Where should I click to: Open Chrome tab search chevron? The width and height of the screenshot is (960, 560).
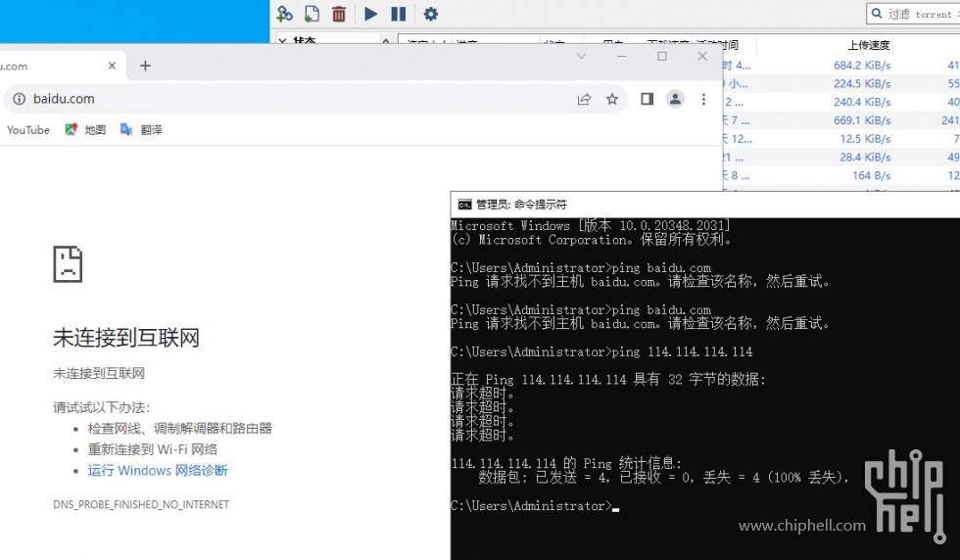[x=582, y=57]
